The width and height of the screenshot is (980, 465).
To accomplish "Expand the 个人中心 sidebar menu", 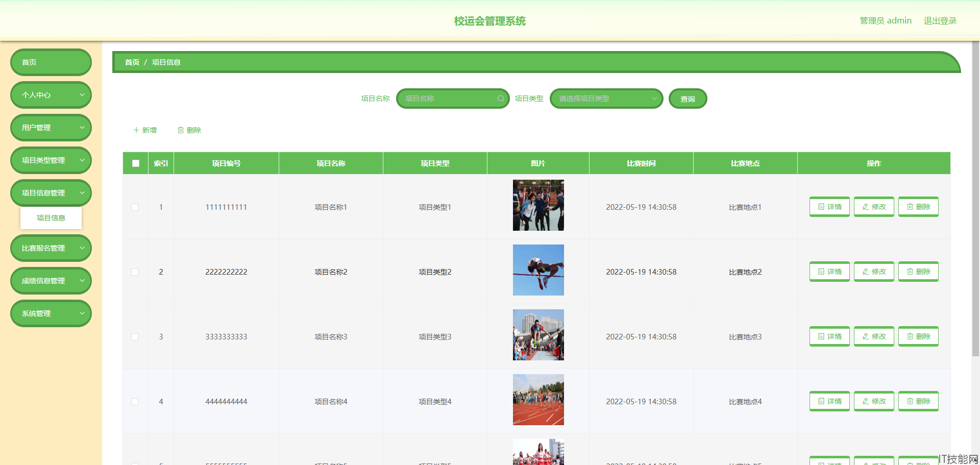I will [x=51, y=95].
